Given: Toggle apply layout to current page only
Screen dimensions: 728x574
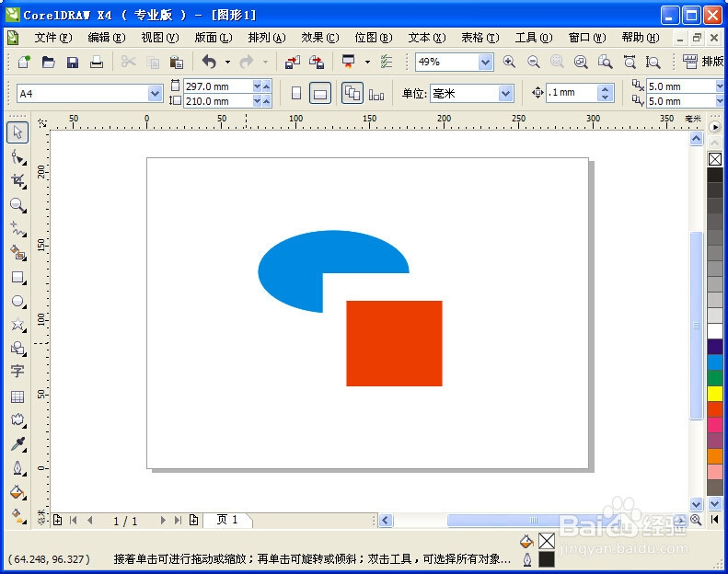Looking at the screenshot, I should click(376, 94).
